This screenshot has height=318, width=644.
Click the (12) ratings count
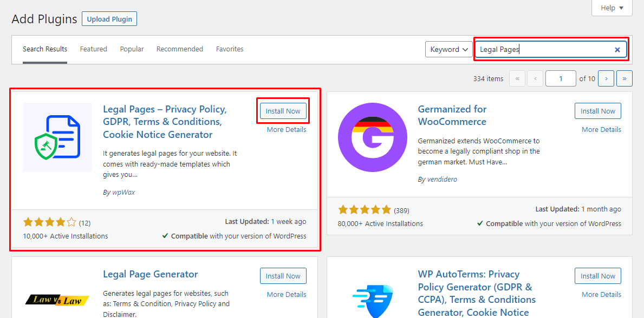pos(84,223)
